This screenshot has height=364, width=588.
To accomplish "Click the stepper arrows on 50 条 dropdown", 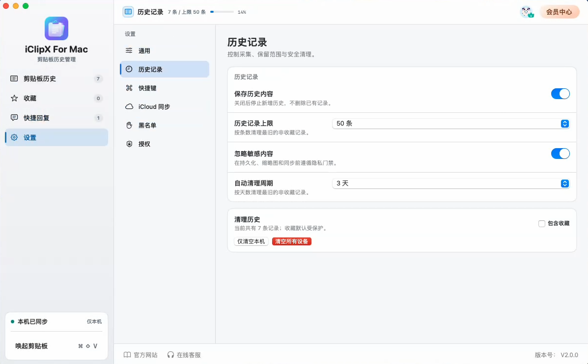I will point(565,124).
